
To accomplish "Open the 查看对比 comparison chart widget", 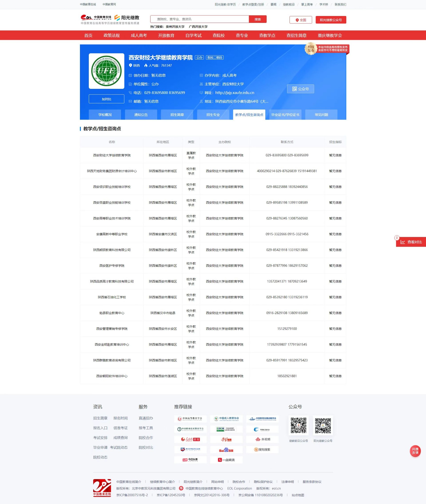I will (x=411, y=242).
